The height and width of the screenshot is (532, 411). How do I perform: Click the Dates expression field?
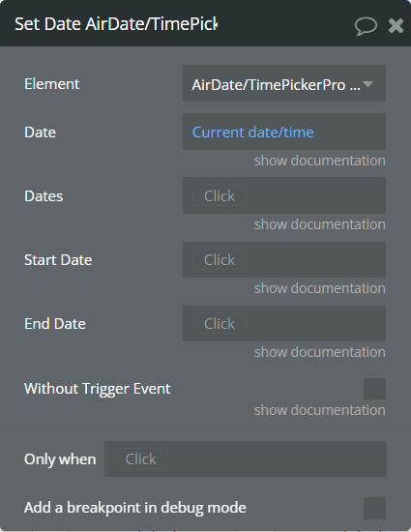[x=284, y=195]
